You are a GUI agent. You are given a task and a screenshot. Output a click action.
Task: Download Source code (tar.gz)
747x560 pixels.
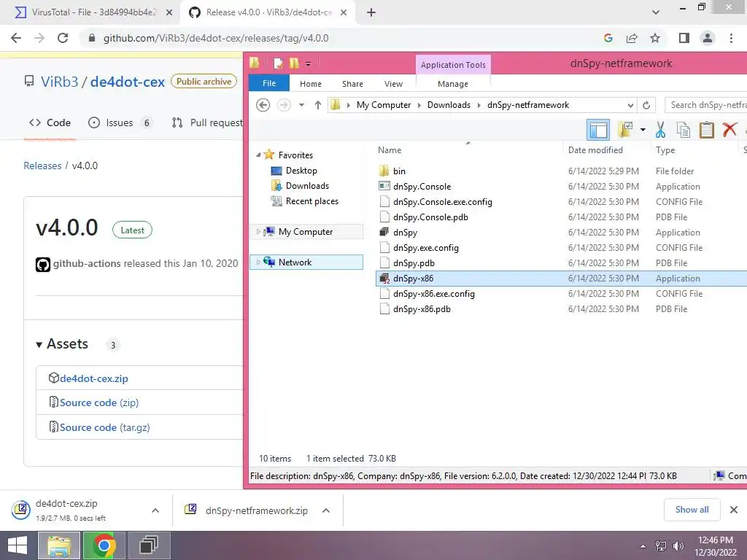coord(105,427)
